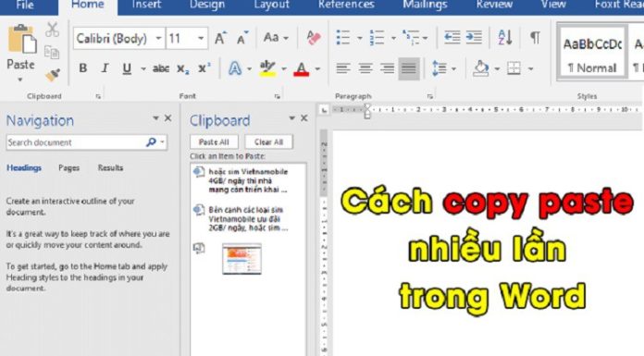Image resolution: width=644 pixels, height=356 pixels.
Task: Insert a bulleted list
Action: click(x=343, y=38)
